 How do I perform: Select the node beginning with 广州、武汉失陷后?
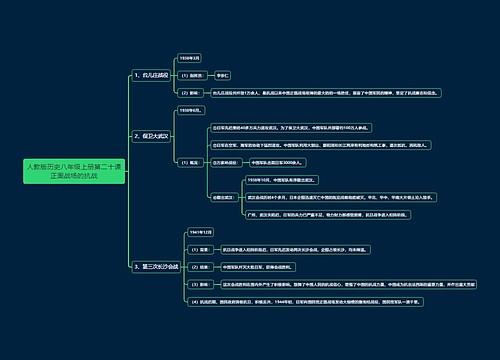(x=328, y=215)
